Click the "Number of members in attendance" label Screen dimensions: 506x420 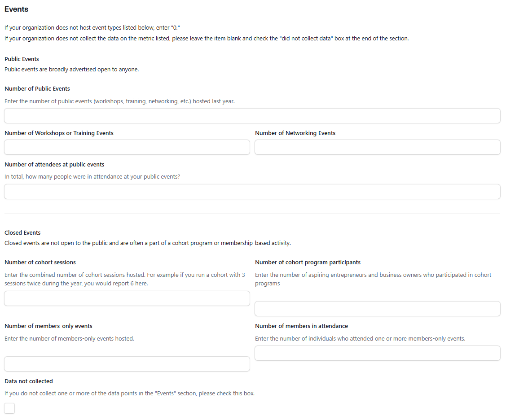click(301, 326)
